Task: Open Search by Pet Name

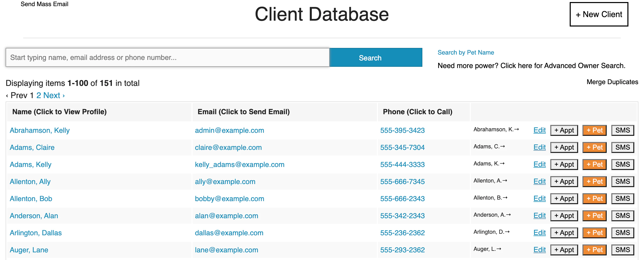Action: [x=466, y=53]
